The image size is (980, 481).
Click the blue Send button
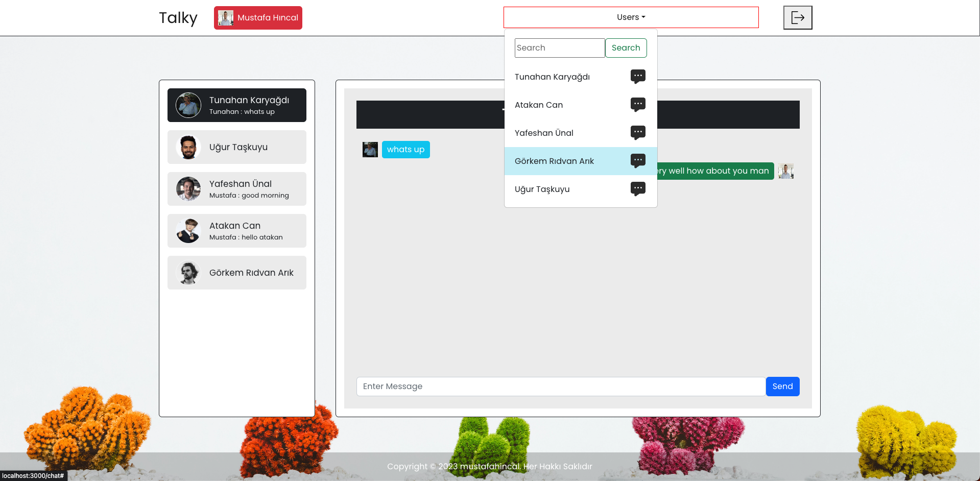(x=782, y=387)
